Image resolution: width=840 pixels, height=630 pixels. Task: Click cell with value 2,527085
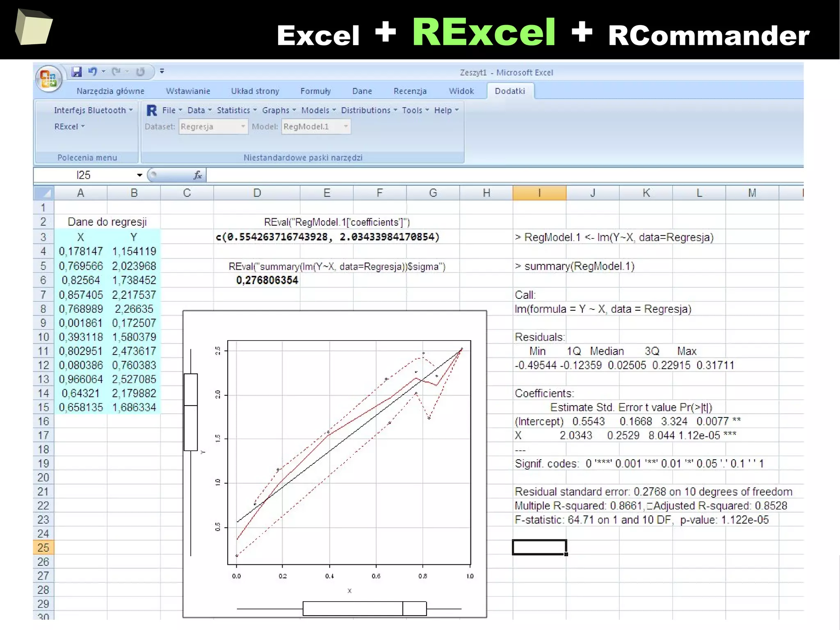click(134, 379)
